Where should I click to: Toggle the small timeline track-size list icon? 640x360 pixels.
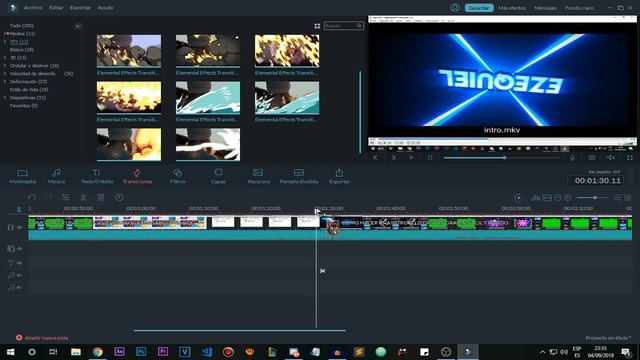617,198
